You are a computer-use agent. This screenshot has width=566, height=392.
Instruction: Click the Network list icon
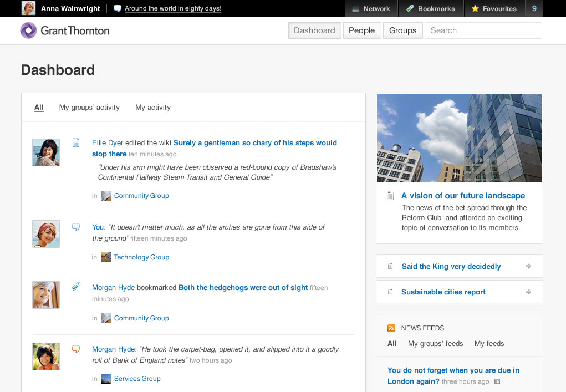click(x=356, y=9)
